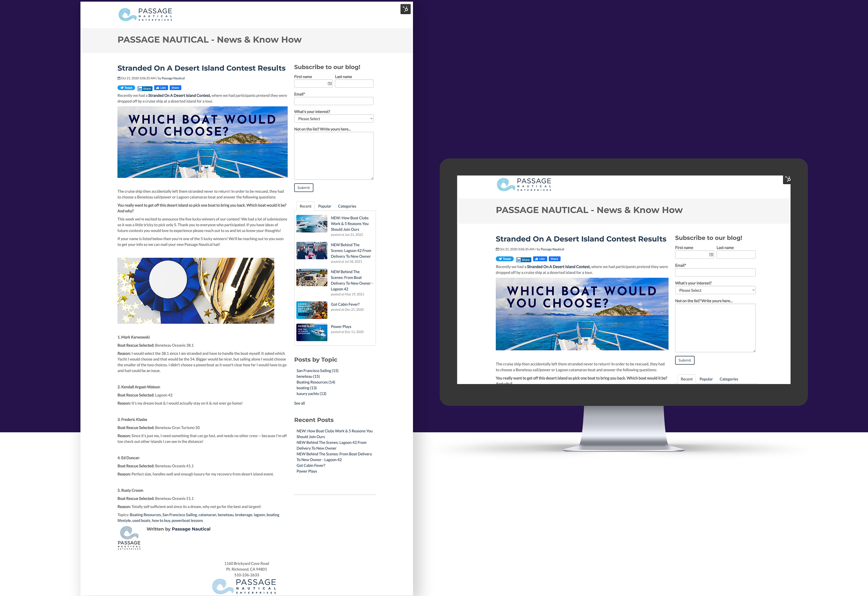This screenshot has height=596, width=868.
Task: Click the Facebook Like button in the monitor mockup
Action: click(x=540, y=259)
